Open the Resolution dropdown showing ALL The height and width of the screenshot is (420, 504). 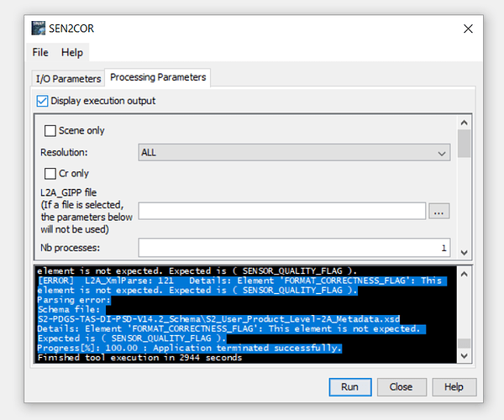click(294, 152)
